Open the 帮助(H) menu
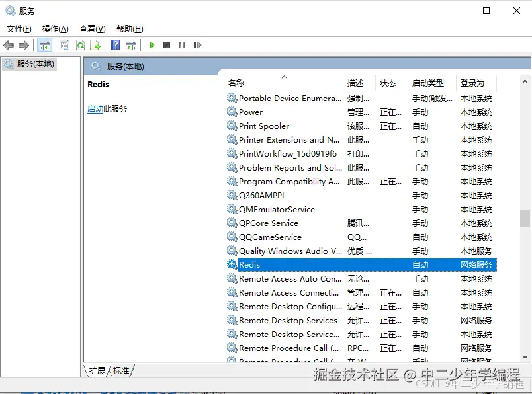Screen dimensions: 532x394 (130, 29)
